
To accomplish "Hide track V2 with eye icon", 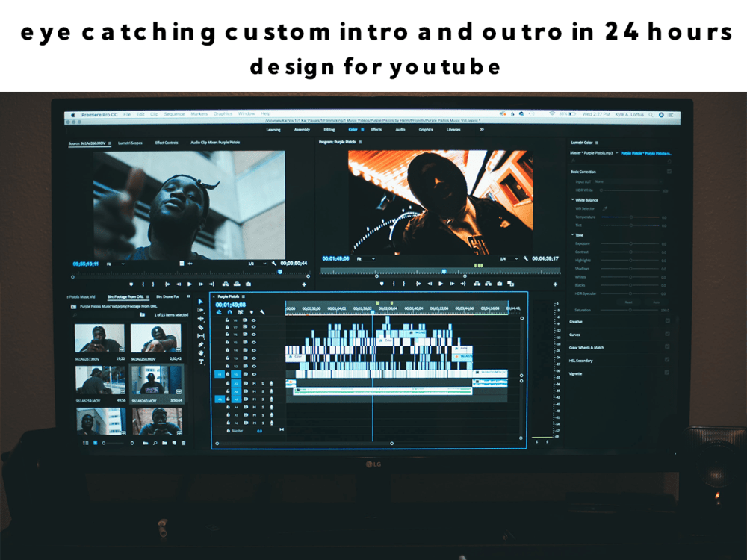I will tap(253, 366).
